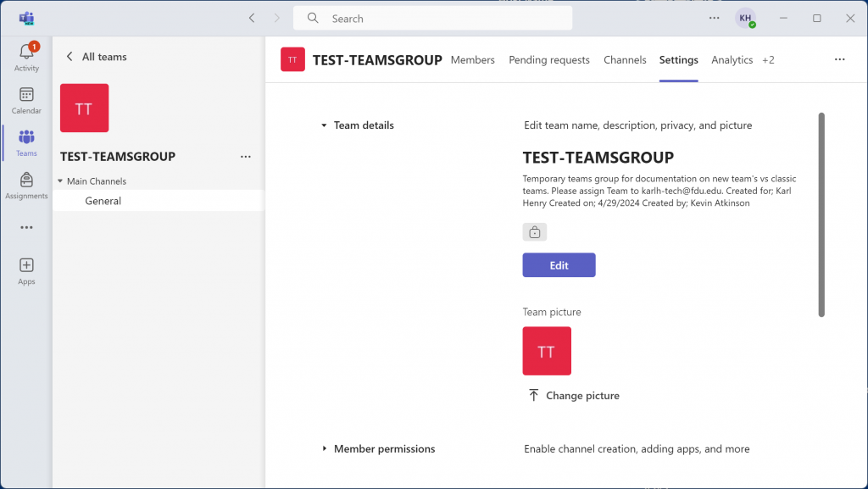Open the Activity notifications icon
This screenshot has height=489, width=868.
26,54
